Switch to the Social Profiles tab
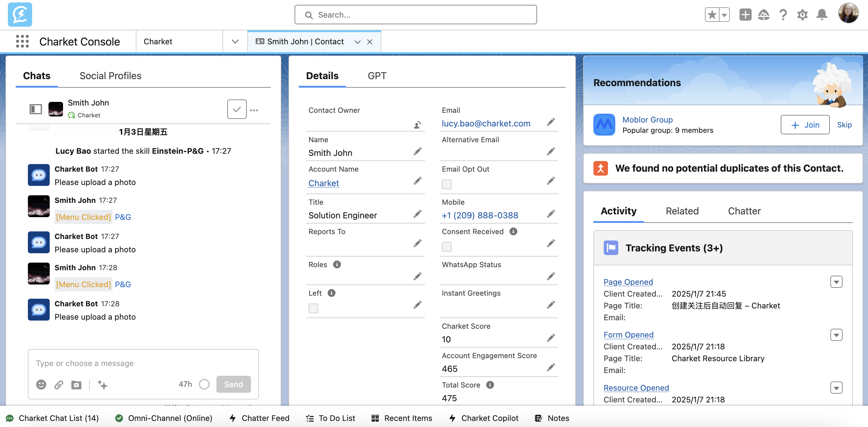868x427 pixels. pyautogui.click(x=110, y=76)
